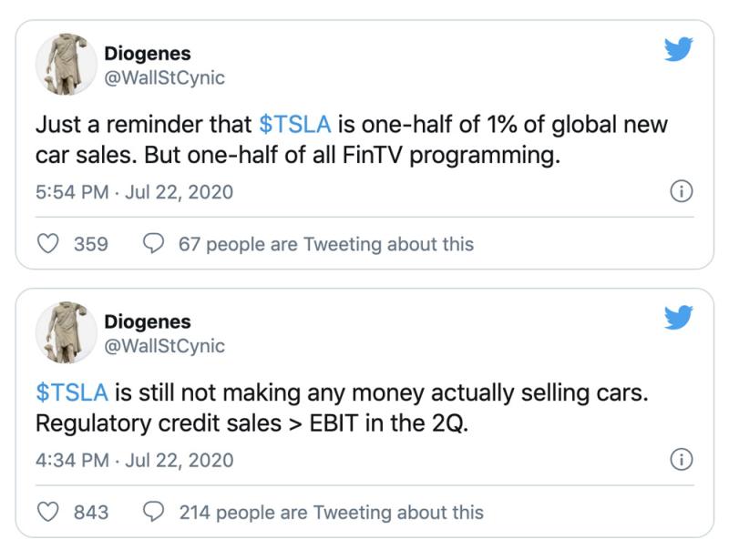The height and width of the screenshot is (560, 729).
Task: Open info icon on the 4:34 PM tweet
Action: 681,460
